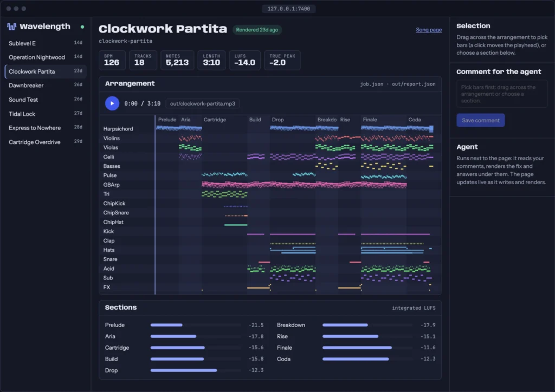Open Express to Nowhere song
This screenshot has height=392, width=555.
pyautogui.click(x=46, y=128)
